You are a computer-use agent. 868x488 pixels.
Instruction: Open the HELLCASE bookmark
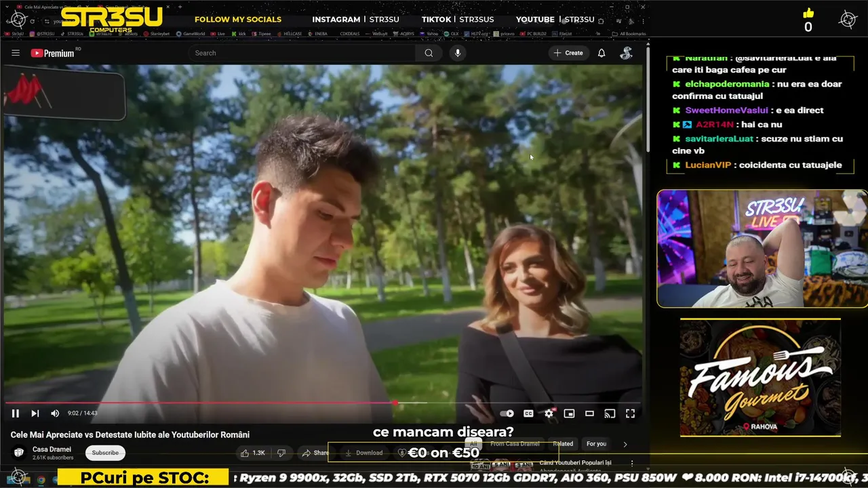289,33
